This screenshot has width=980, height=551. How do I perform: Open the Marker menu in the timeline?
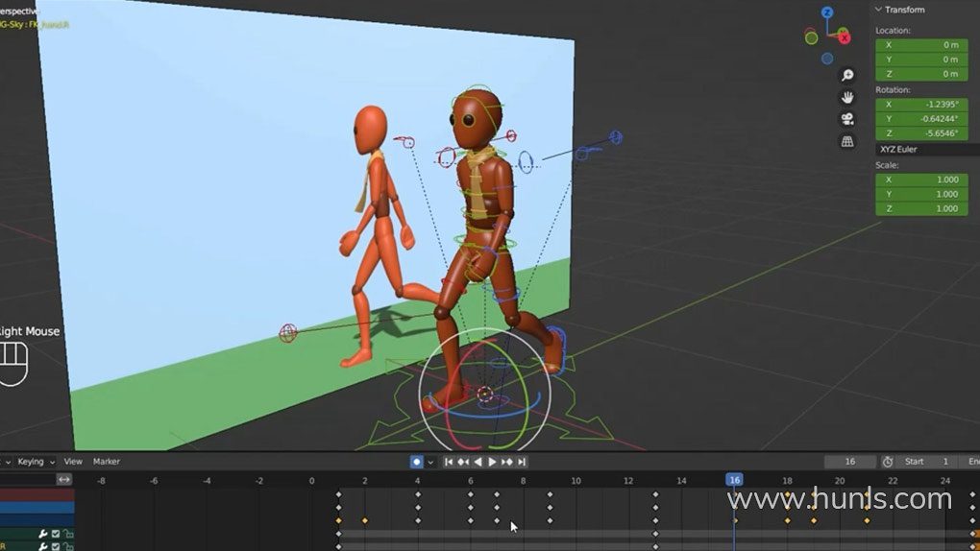click(106, 462)
